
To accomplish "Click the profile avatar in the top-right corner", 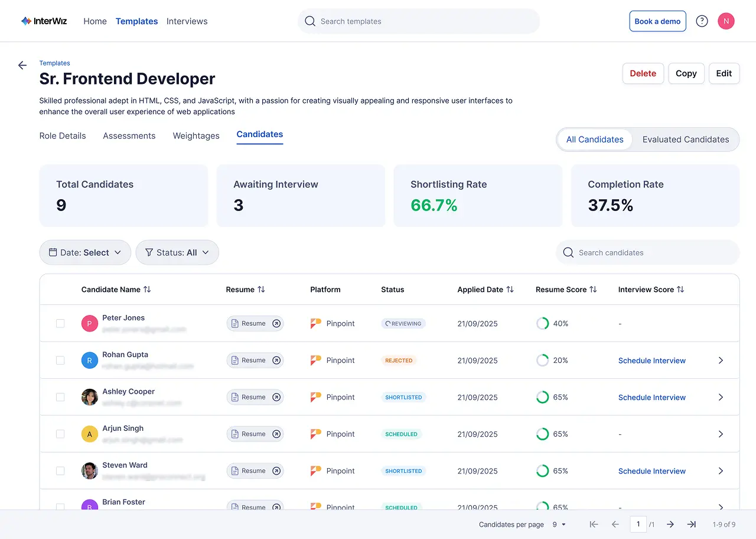I will coord(726,21).
